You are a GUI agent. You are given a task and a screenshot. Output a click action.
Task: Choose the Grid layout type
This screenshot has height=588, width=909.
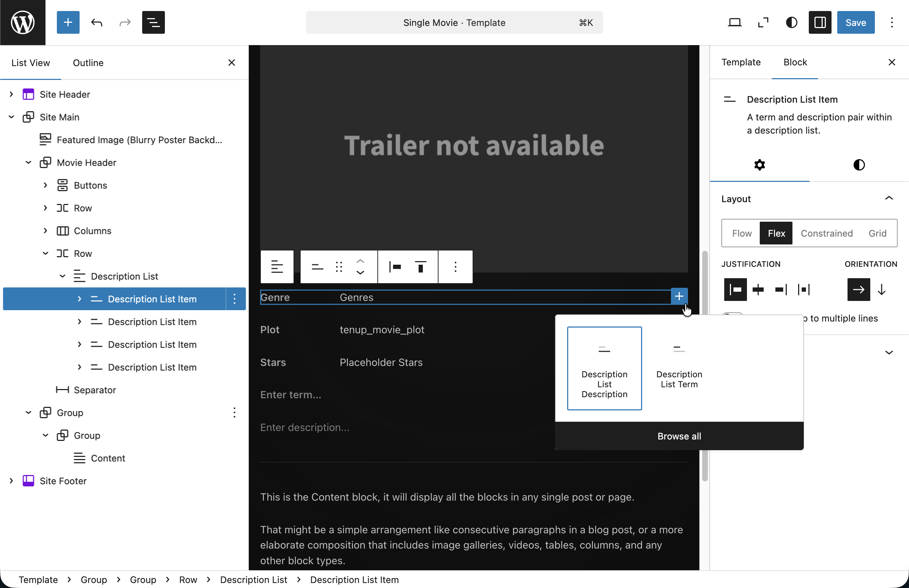[x=877, y=233]
